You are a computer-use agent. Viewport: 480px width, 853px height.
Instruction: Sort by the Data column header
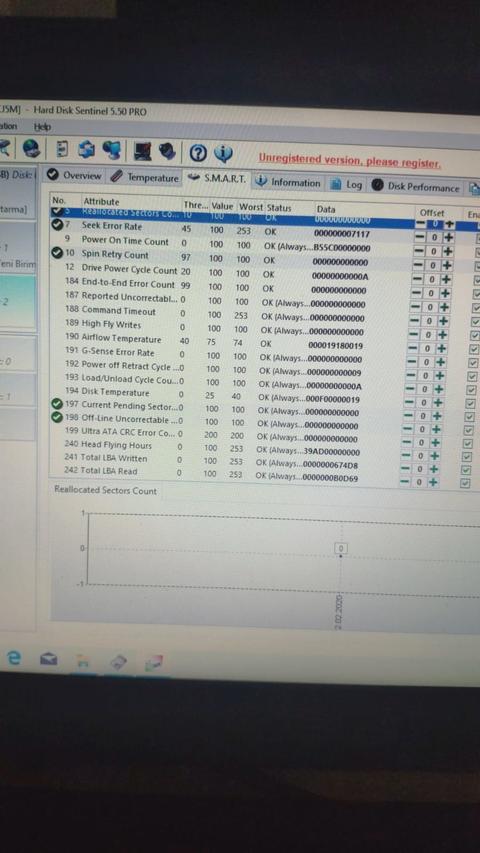pyautogui.click(x=326, y=209)
